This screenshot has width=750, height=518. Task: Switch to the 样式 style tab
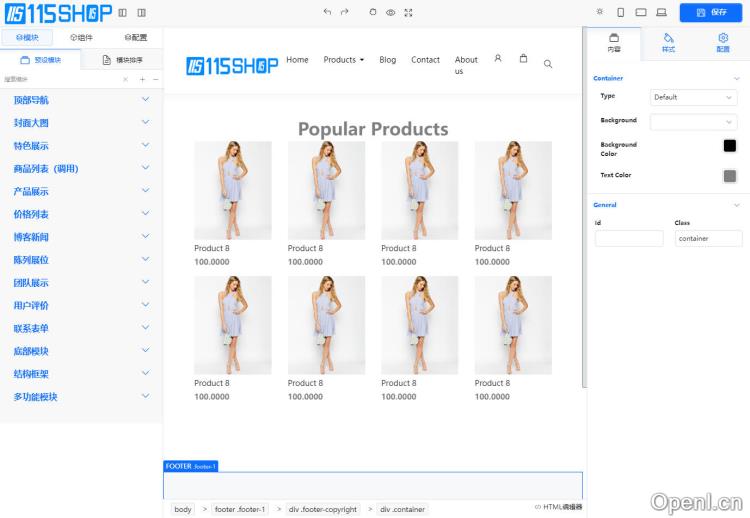pos(668,42)
